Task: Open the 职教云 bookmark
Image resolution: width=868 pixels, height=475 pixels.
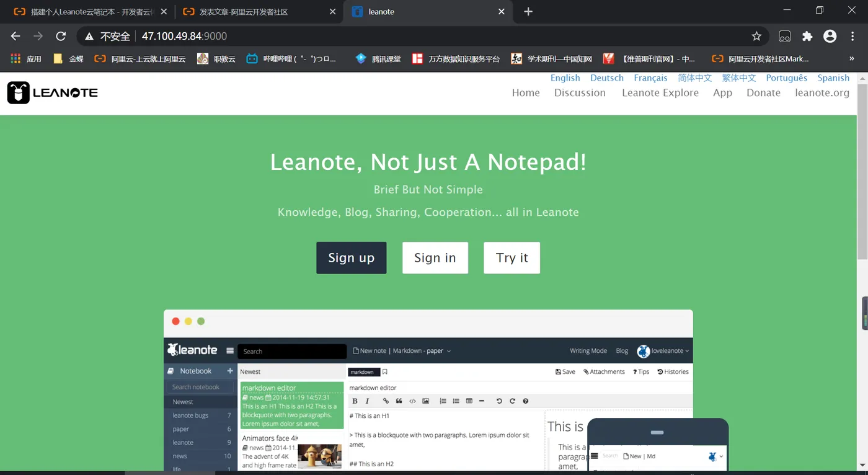Action: point(216,59)
